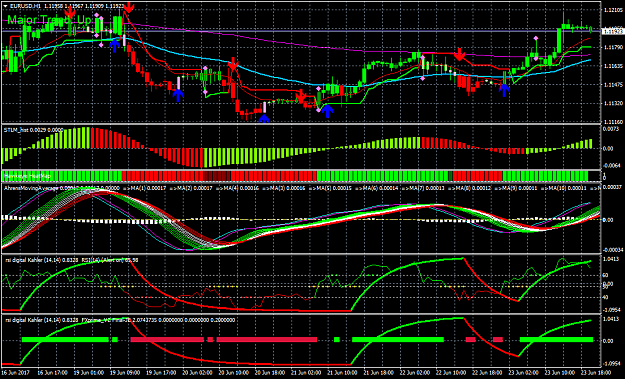Click the red sell arrow overlapping 'Major Trend' text
Image resolution: width=625 pixels, height=379 pixels.
[x=70, y=12]
